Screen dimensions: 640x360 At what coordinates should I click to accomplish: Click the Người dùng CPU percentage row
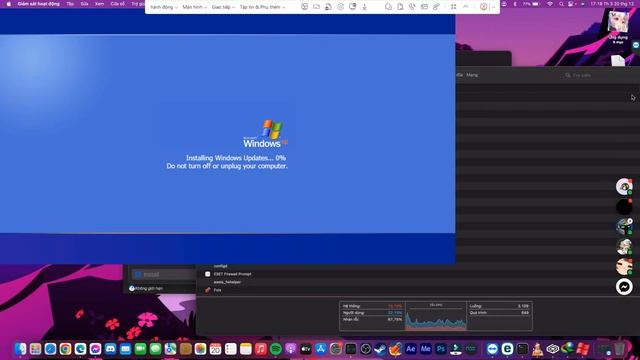pos(372,313)
